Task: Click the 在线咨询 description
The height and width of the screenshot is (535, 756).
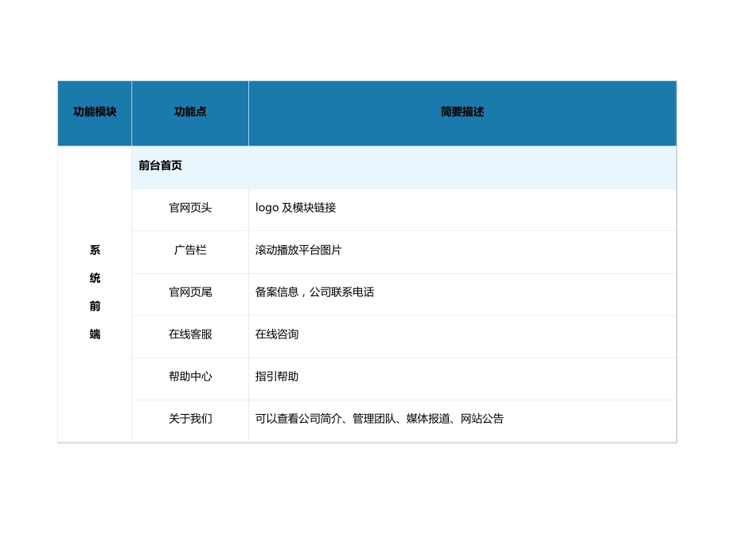Action: [277, 334]
